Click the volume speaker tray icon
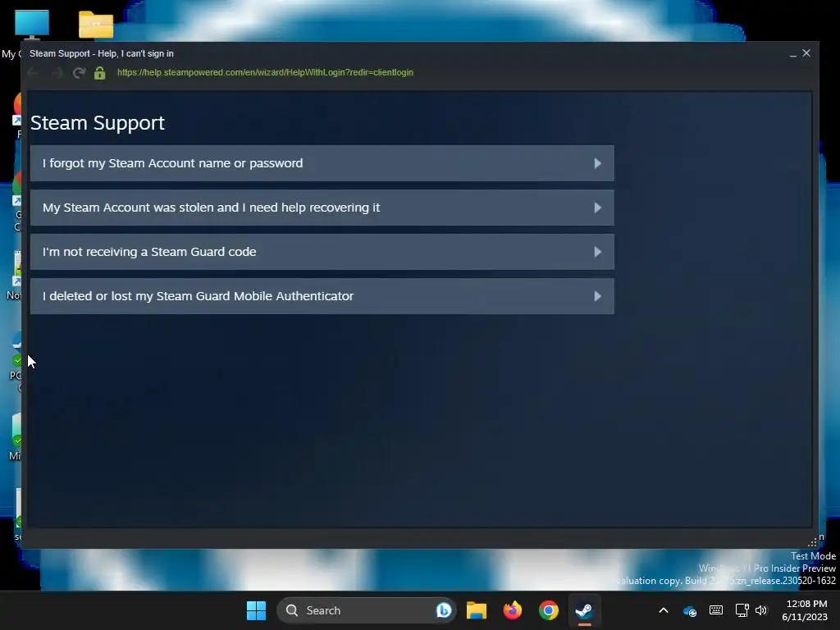The width and height of the screenshot is (840, 630). click(760, 610)
